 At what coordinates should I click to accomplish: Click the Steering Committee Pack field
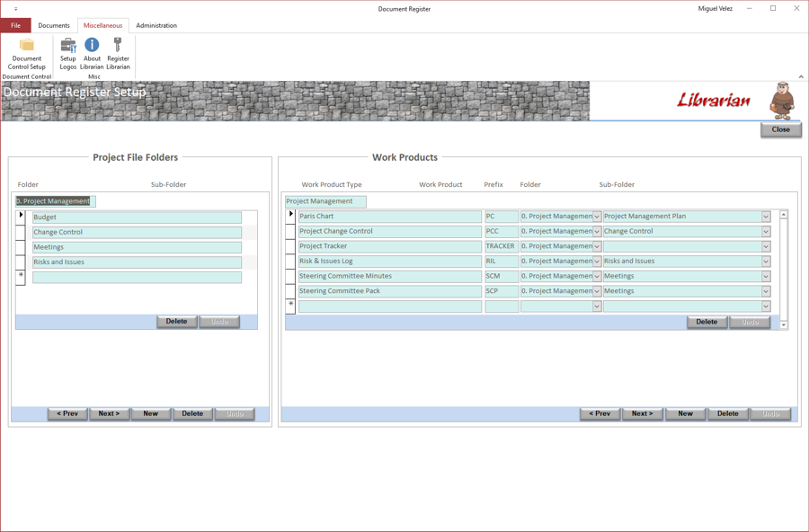pos(390,291)
